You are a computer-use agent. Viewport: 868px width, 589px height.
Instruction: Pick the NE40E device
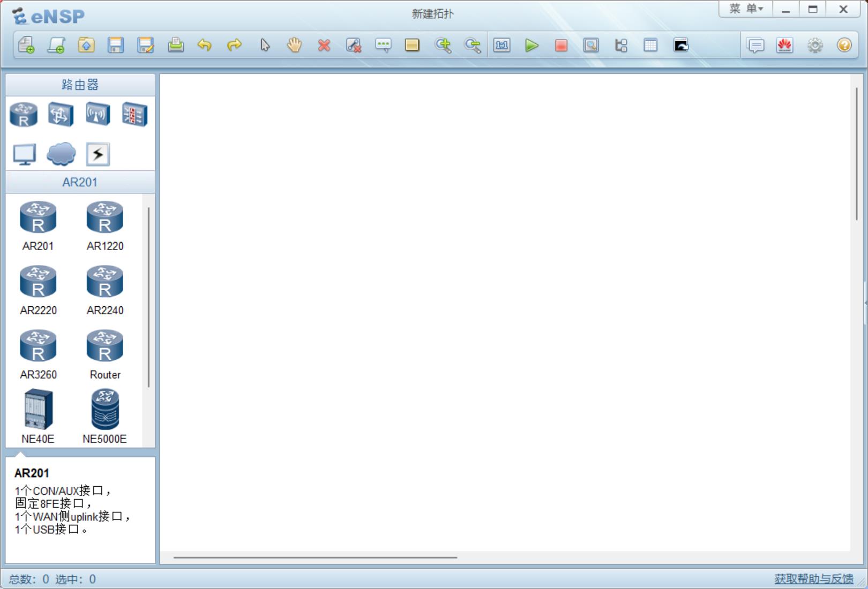click(38, 417)
